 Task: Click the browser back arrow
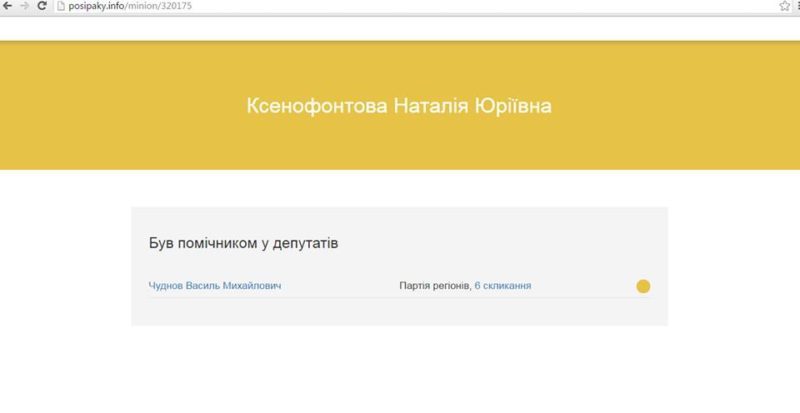pos(8,6)
